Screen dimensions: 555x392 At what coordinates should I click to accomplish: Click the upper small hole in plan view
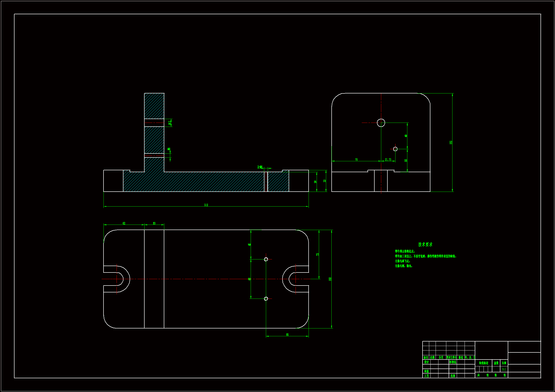pyautogui.click(x=266, y=259)
